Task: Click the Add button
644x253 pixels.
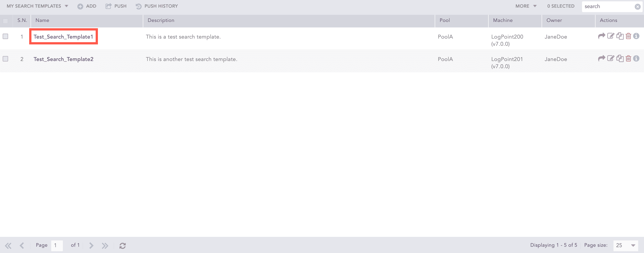Action: tap(87, 6)
